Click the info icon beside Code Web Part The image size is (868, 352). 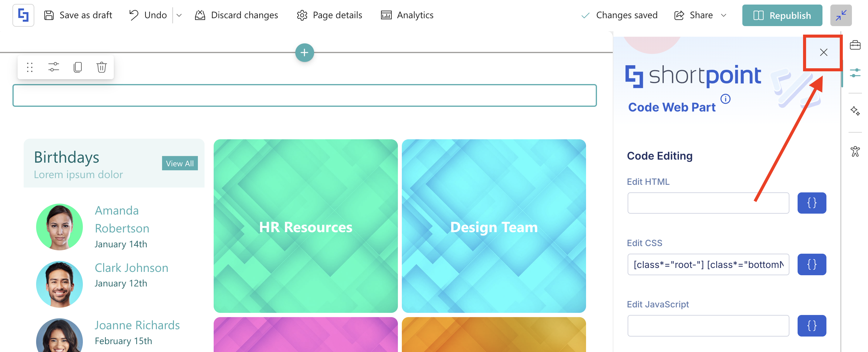coord(725,99)
